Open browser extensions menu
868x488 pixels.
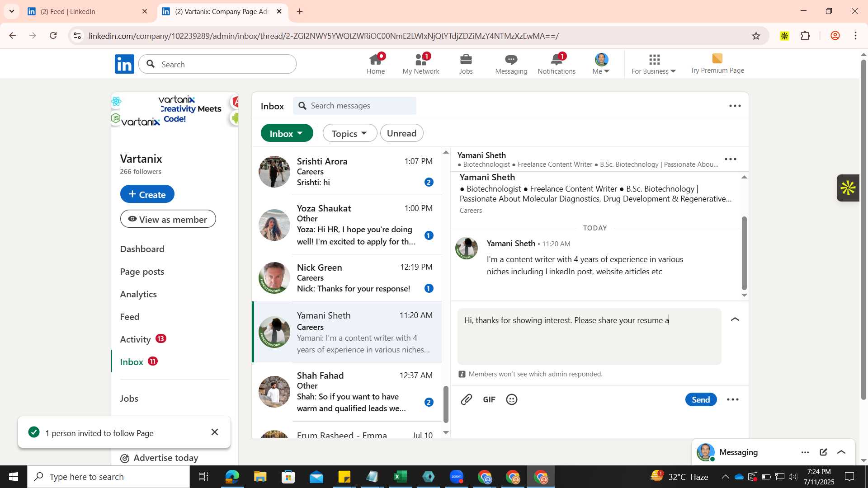(806, 36)
